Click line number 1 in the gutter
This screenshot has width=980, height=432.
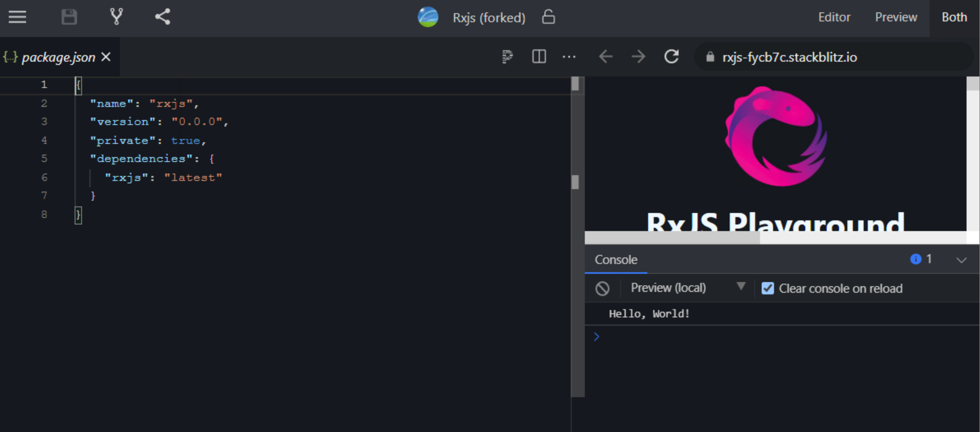coord(44,84)
